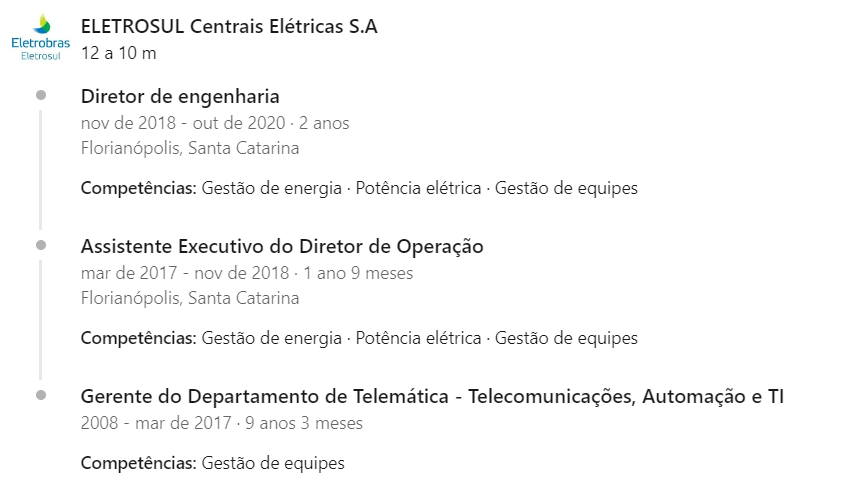The width and height of the screenshot is (850, 490).
Task: Click the Eletrobras Eletrosul company logo
Action: tap(41, 37)
